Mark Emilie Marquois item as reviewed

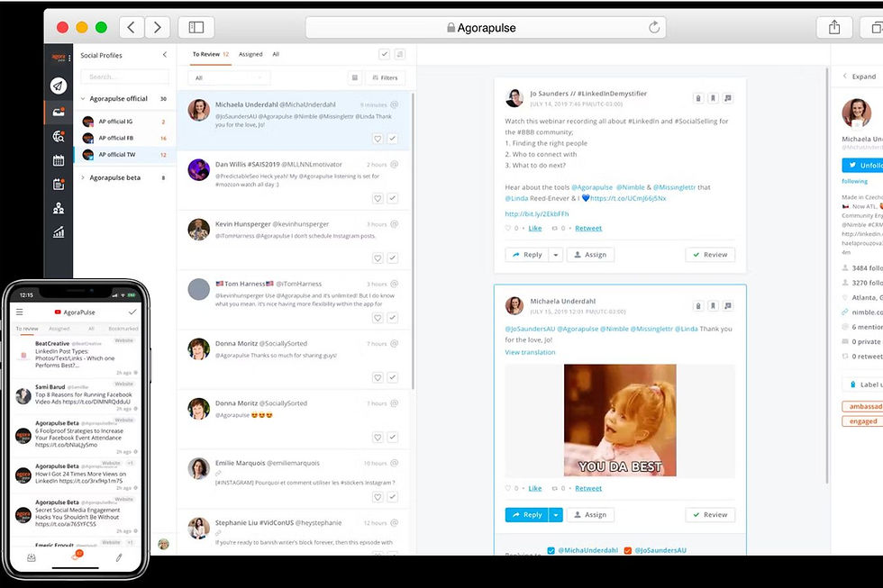[x=393, y=497]
